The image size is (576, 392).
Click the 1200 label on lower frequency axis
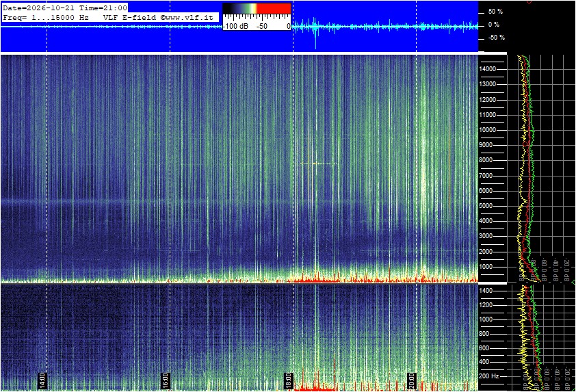486,305
